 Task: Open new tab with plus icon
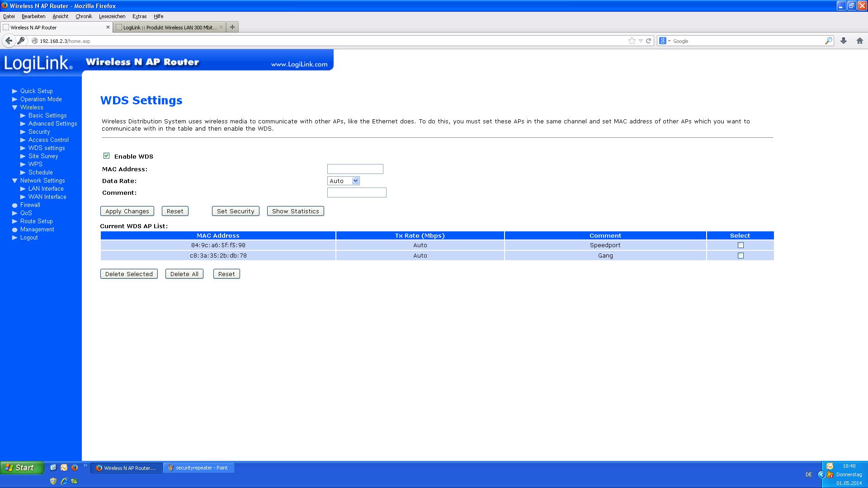232,27
